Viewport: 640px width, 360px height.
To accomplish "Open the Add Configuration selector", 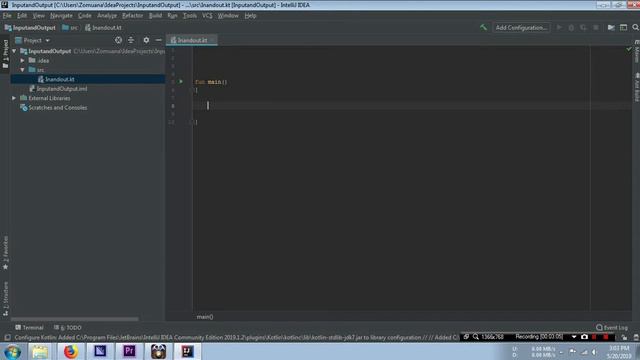I will point(521,27).
